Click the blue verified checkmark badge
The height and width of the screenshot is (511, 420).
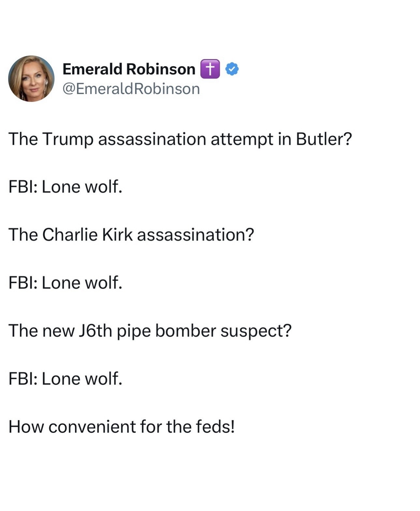[232, 69]
